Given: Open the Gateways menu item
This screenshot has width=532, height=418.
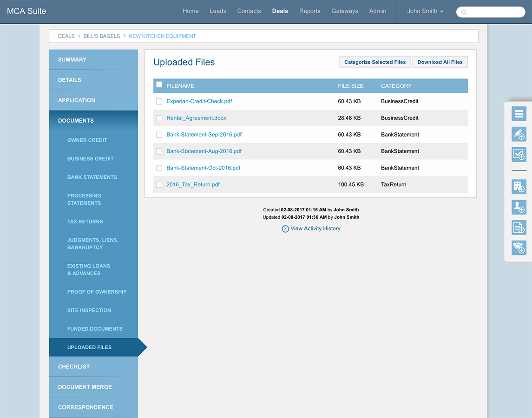Looking at the screenshot, I should tap(345, 11).
